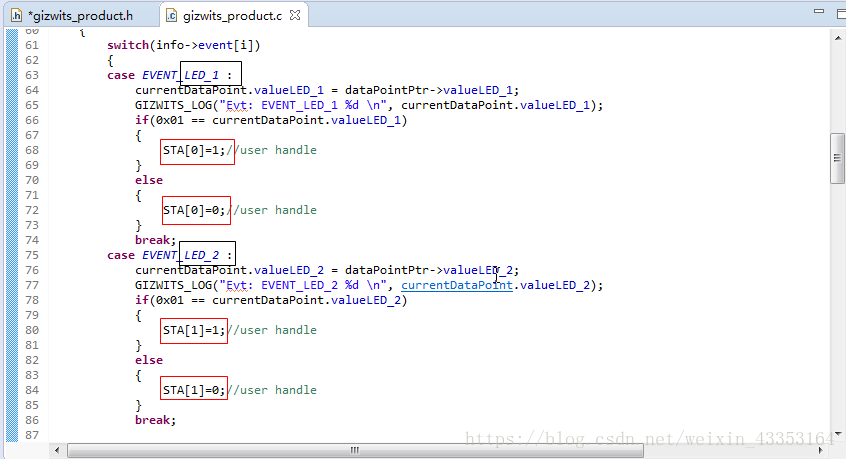The height and width of the screenshot is (459, 846).
Task: Click 'if(0x01 == currentDataPoint.valueLED_1)' line
Action: click(271, 120)
